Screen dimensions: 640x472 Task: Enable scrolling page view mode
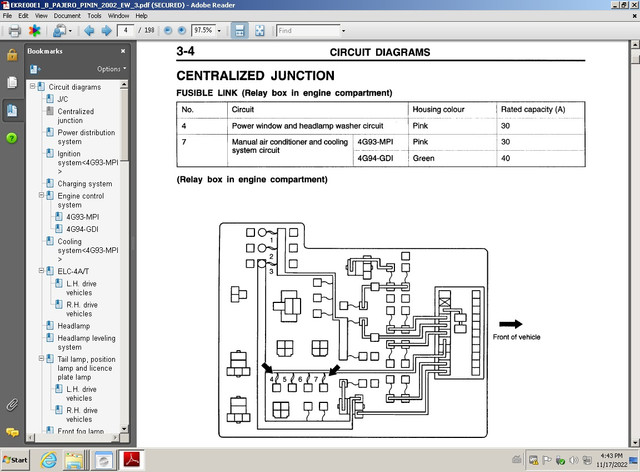240,31
